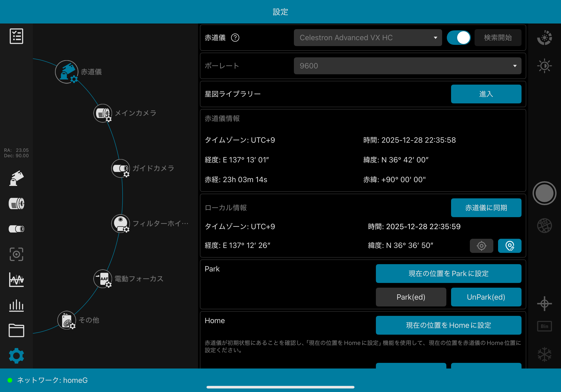The width and height of the screenshot is (561, 392).
Task: Toggle the mount connection switch off
Action: click(x=458, y=38)
